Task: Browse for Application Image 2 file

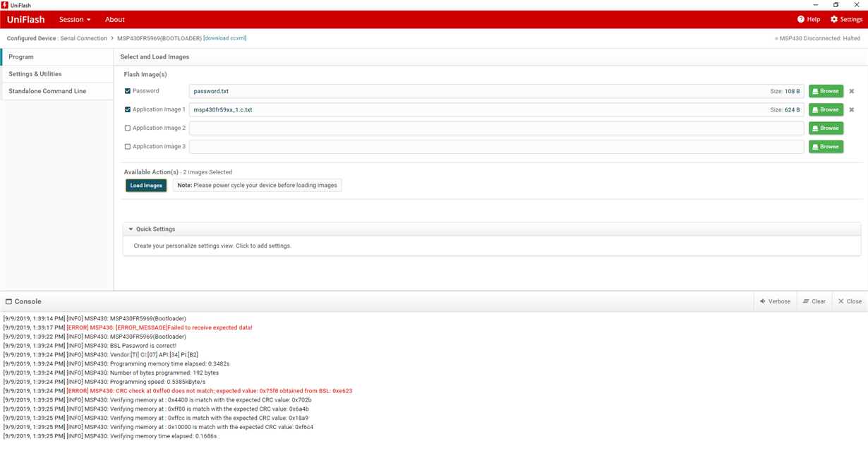Action: (x=826, y=128)
